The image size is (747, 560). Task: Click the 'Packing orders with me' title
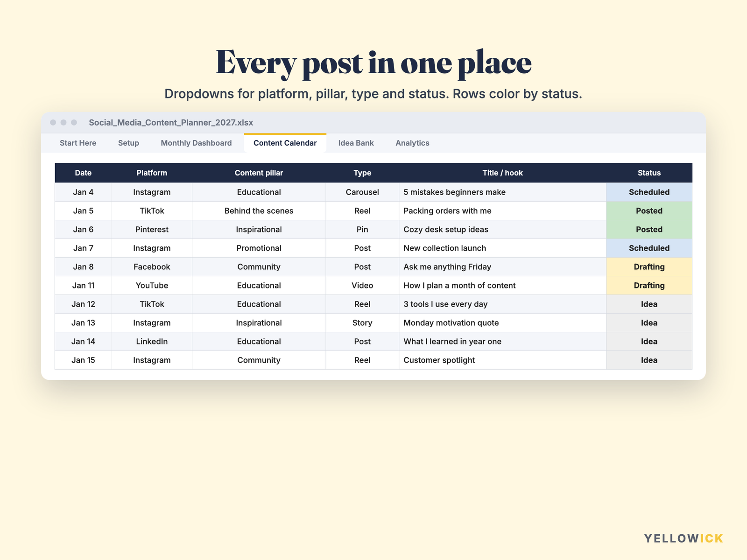click(447, 211)
